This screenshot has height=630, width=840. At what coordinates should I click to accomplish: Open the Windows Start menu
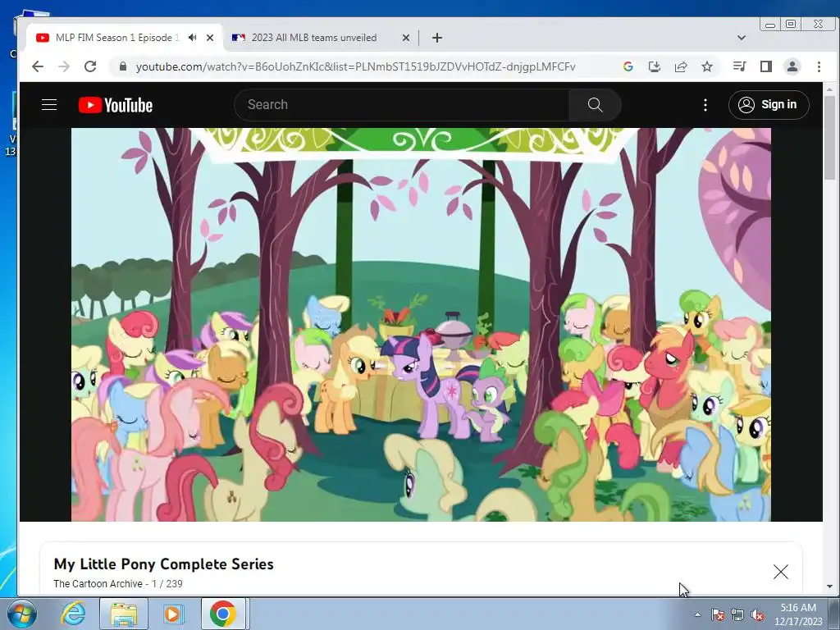coord(21,614)
